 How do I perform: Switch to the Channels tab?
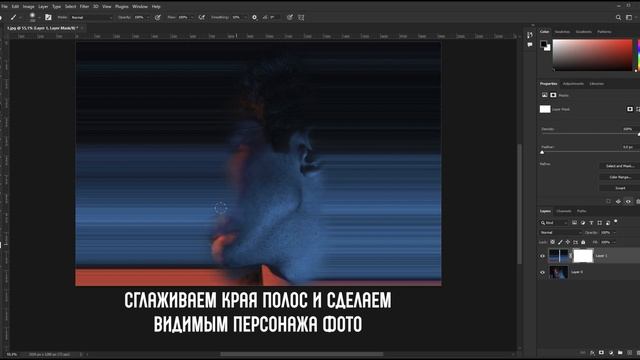(x=564, y=211)
